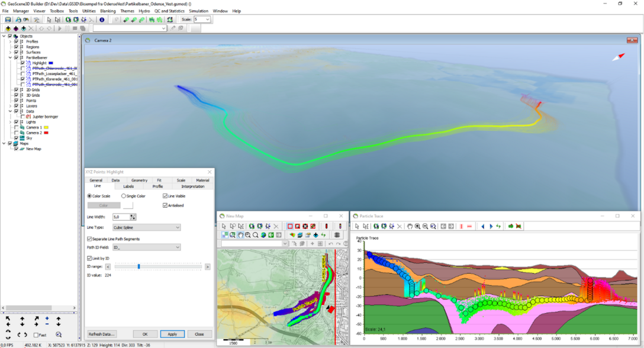
Task: Open the QC and Statistics menu
Action: coord(169,11)
